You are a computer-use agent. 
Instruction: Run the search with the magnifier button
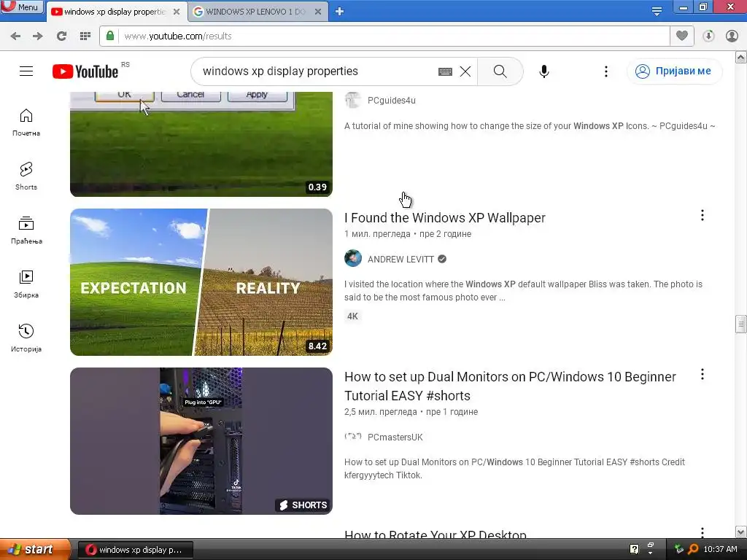500,71
